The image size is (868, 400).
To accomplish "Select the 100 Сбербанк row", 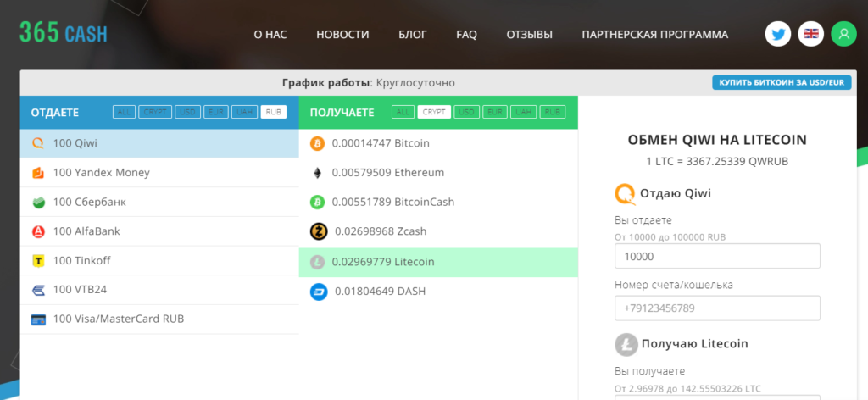I will point(159,202).
